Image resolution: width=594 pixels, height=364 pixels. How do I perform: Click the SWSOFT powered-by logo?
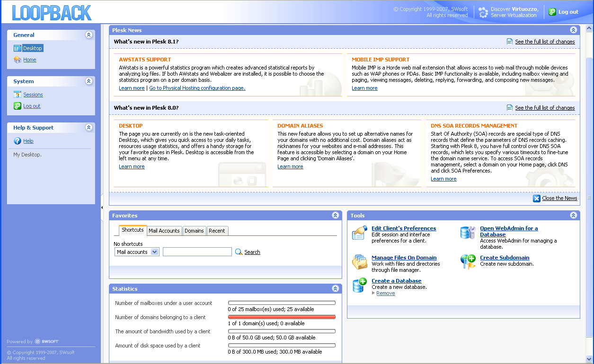pyautogui.click(x=46, y=341)
